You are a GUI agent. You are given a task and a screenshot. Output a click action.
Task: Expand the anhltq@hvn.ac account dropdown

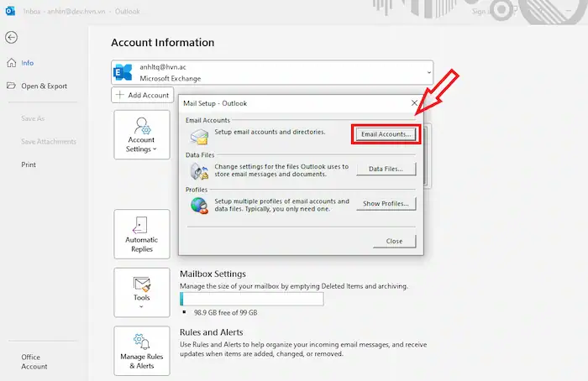[429, 72]
